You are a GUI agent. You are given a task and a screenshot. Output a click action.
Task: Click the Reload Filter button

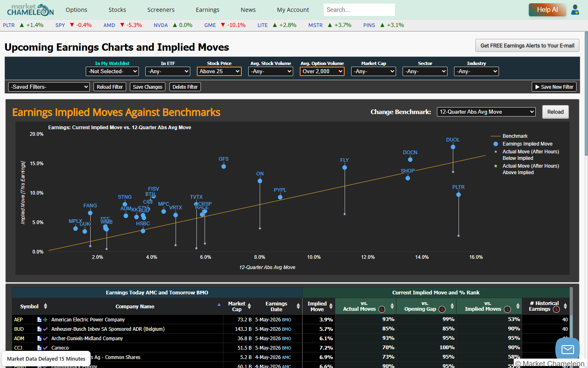coord(110,87)
